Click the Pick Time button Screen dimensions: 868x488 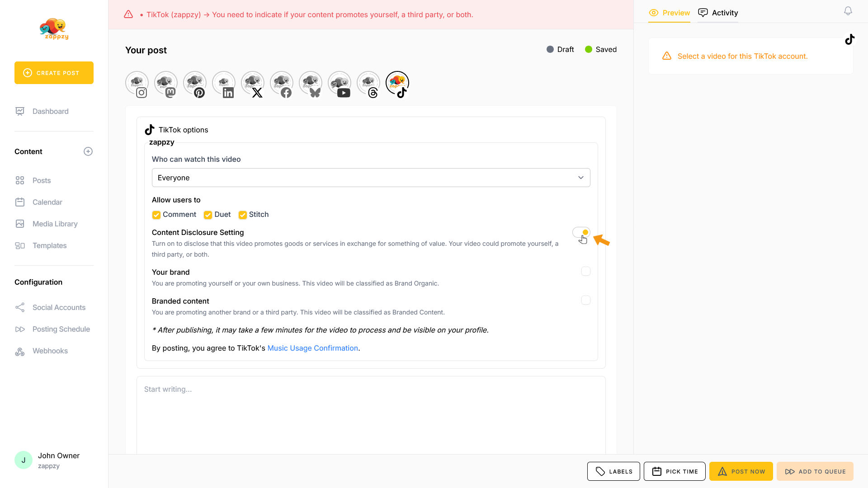coord(675,471)
